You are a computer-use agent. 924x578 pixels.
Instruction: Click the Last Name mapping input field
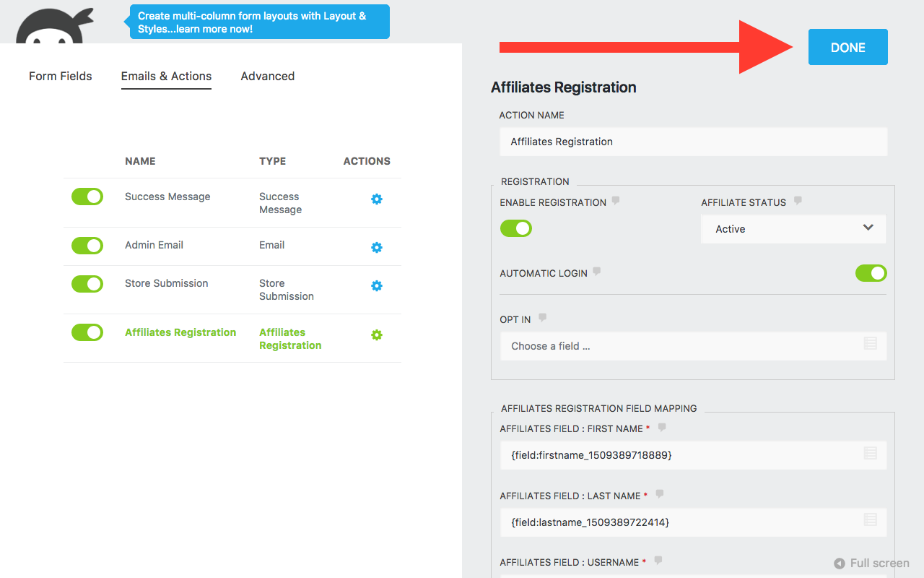694,522
